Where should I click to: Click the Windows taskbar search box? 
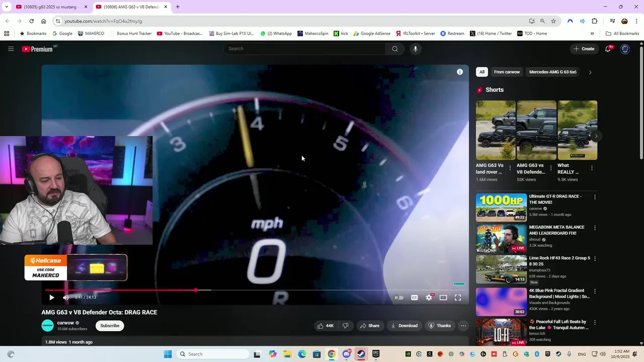(214, 354)
